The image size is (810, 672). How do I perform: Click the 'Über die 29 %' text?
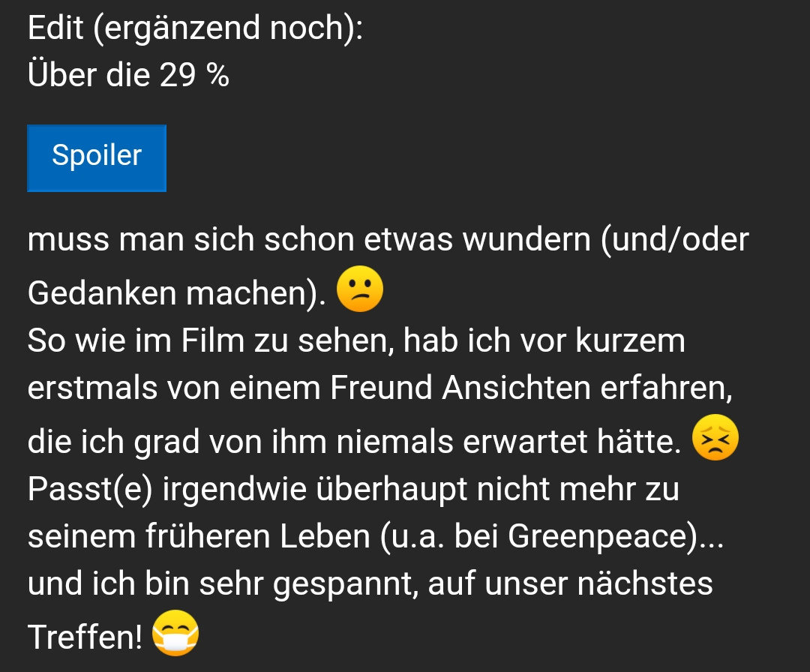[x=128, y=75]
